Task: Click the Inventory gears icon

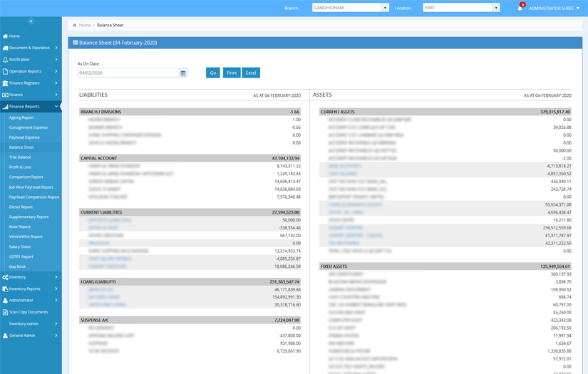Action: click(x=5, y=277)
